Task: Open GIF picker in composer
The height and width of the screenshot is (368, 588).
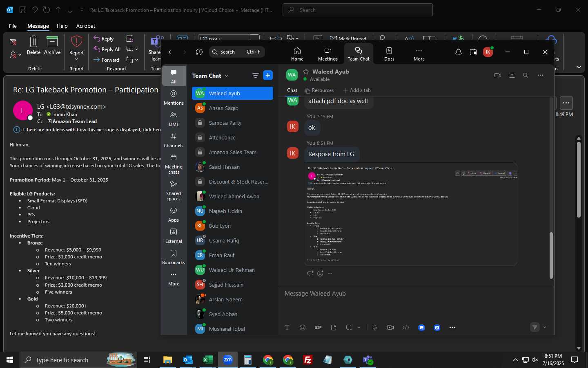Action: (x=318, y=328)
